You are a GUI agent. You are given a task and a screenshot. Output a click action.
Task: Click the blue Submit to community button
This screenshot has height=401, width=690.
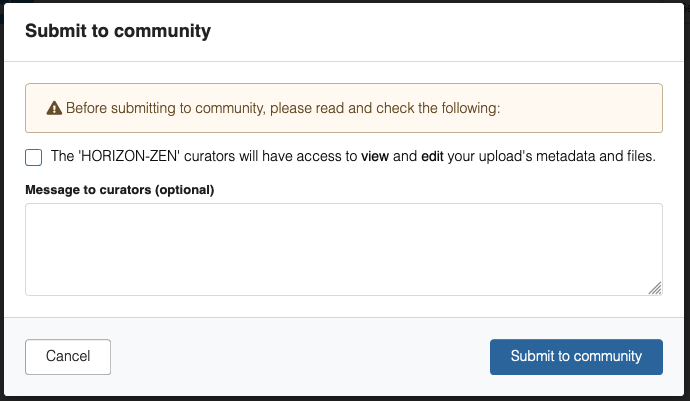(576, 356)
